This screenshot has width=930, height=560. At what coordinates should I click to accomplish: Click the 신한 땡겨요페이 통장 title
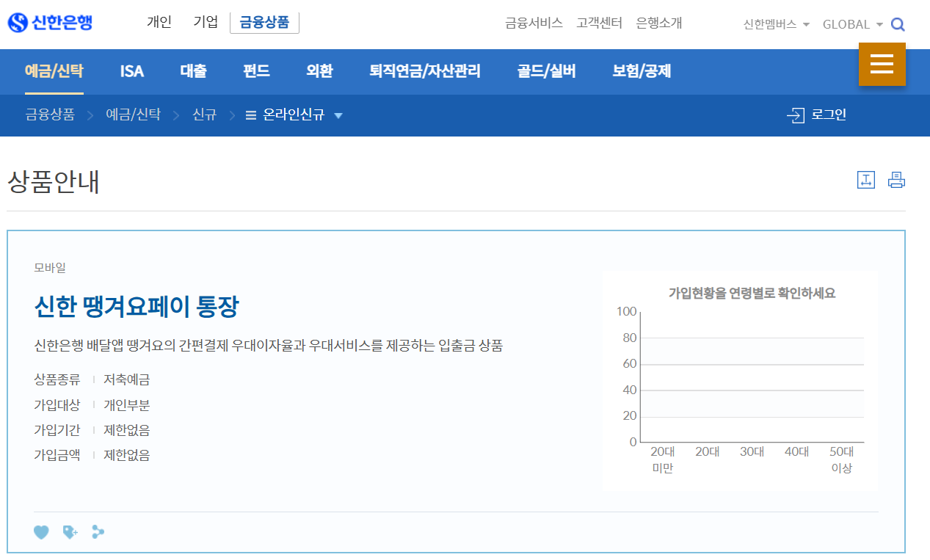pos(137,307)
